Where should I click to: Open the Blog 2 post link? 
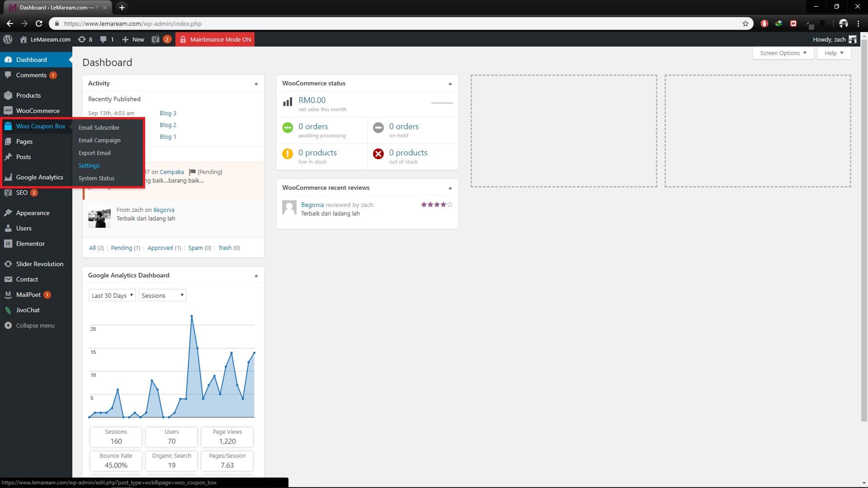pyautogui.click(x=168, y=125)
